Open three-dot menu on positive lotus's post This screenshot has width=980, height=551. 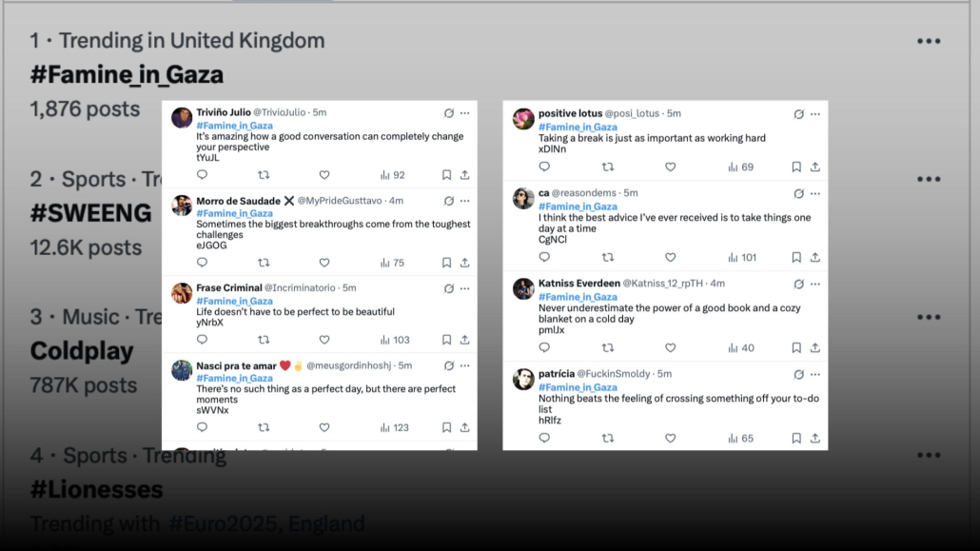(x=815, y=114)
